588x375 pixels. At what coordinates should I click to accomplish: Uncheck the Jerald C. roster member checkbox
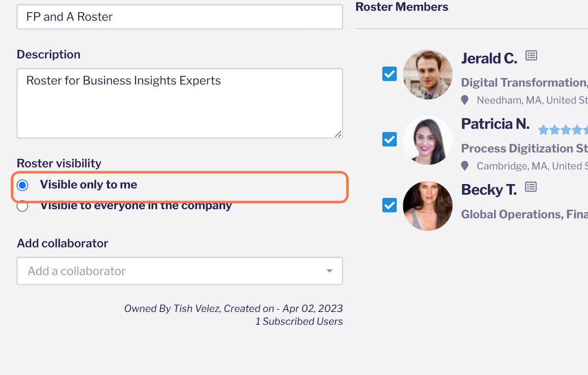coord(390,74)
